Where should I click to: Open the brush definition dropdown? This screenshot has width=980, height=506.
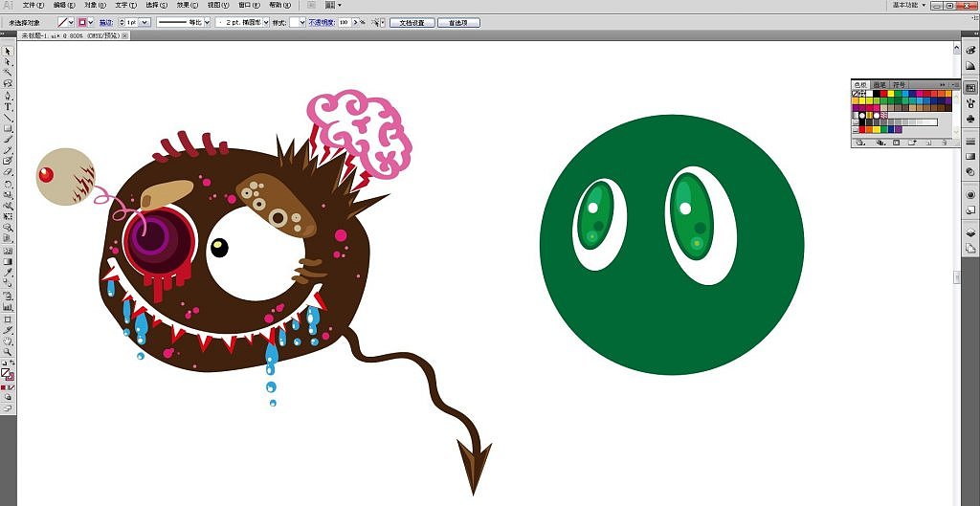[266, 23]
